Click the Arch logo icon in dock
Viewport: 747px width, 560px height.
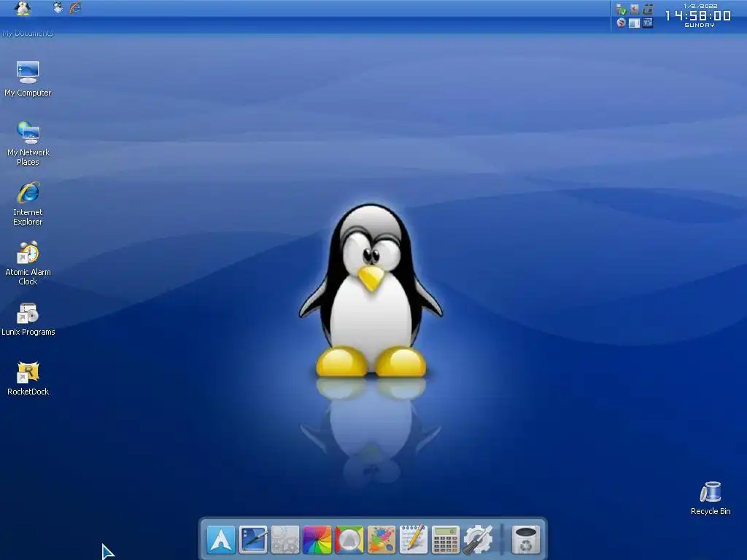(221, 540)
